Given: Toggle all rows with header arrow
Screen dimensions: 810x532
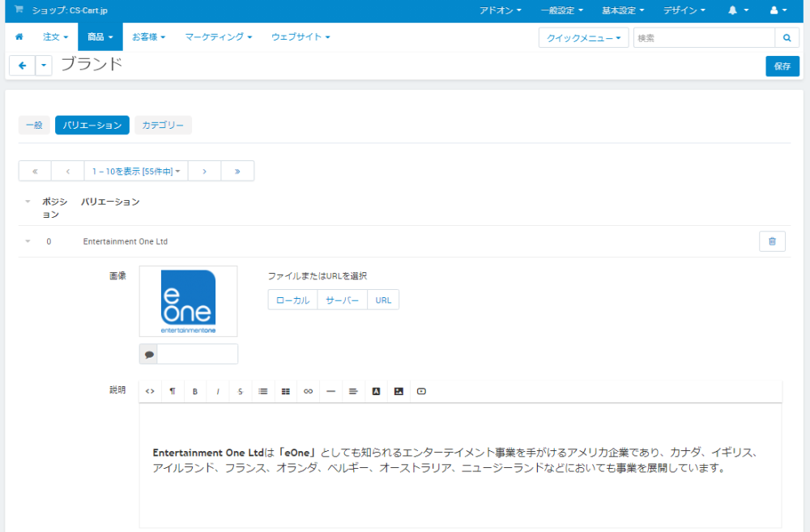Looking at the screenshot, I should click(x=28, y=202).
